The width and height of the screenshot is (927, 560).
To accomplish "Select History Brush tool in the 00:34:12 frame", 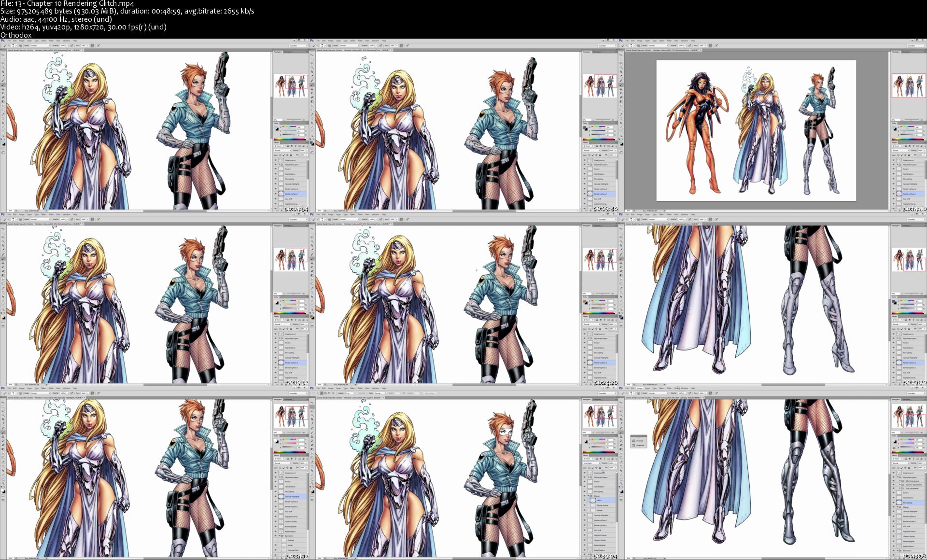I will 3,441.
